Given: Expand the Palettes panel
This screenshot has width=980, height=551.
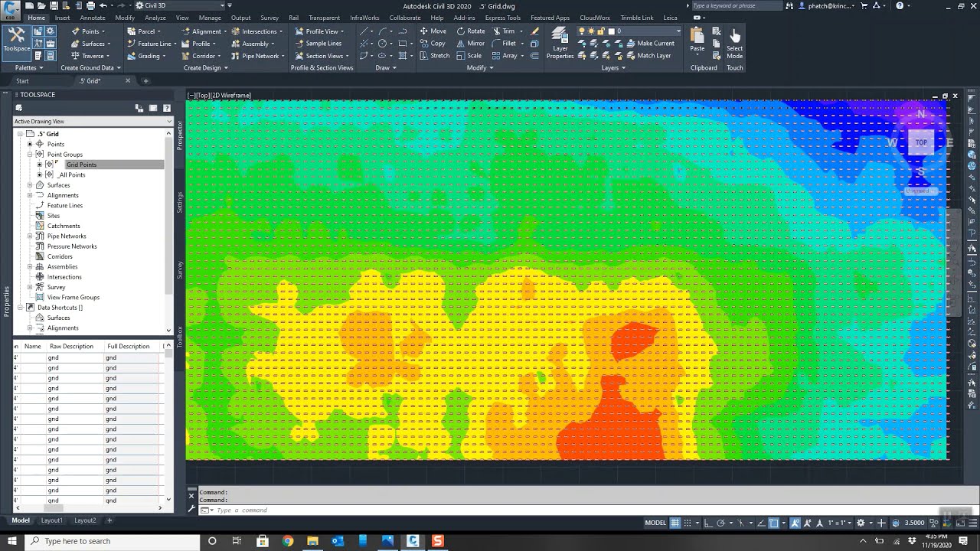Looking at the screenshot, I should pos(29,67).
